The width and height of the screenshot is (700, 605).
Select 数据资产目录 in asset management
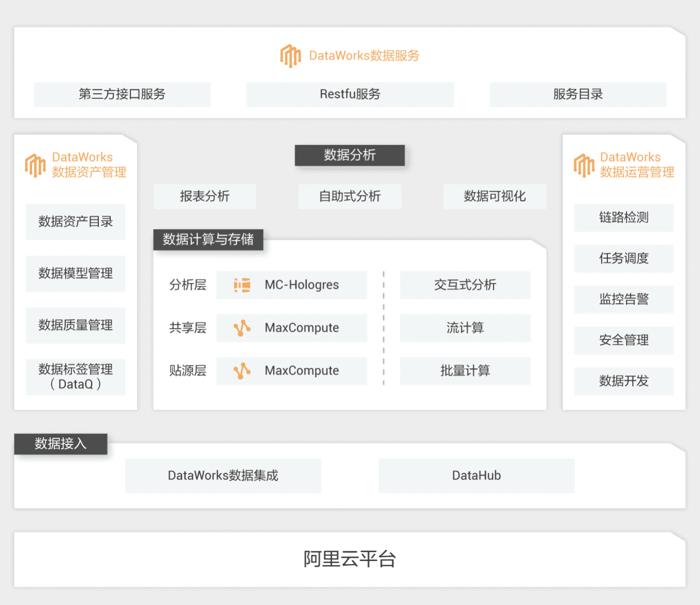(76, 222)
